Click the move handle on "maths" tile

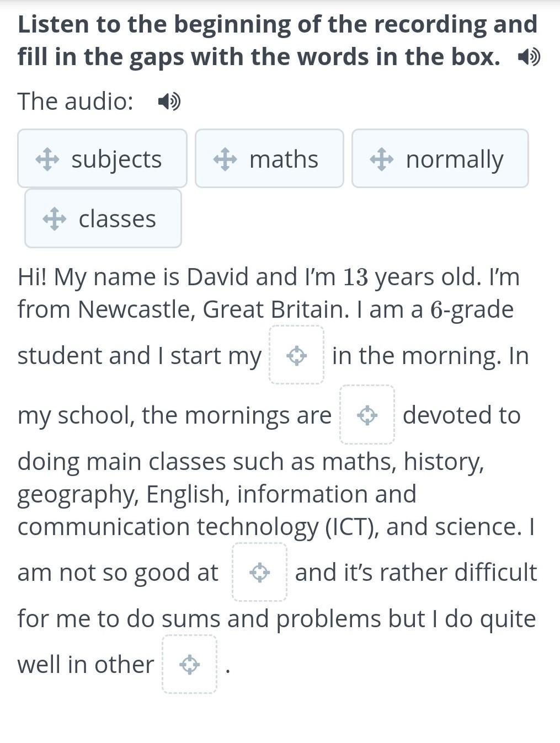[x=225, y=159]
